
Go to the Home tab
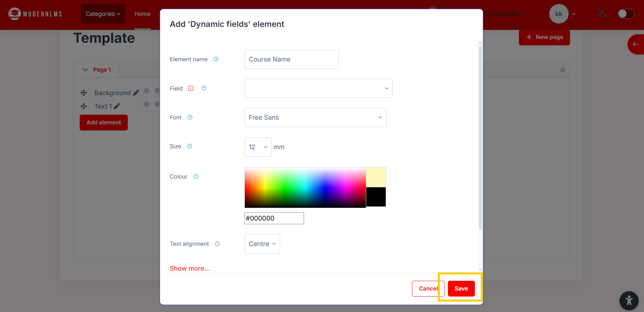143,14
